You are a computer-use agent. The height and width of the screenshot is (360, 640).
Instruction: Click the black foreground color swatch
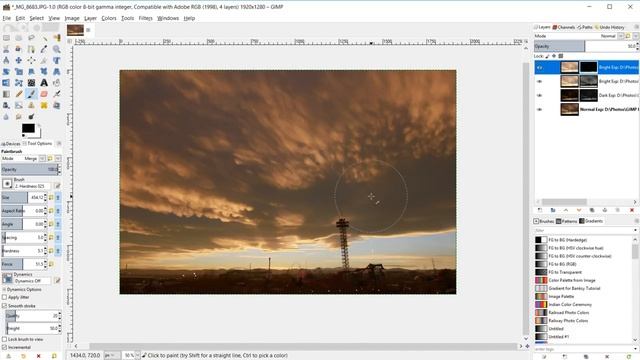28,128
